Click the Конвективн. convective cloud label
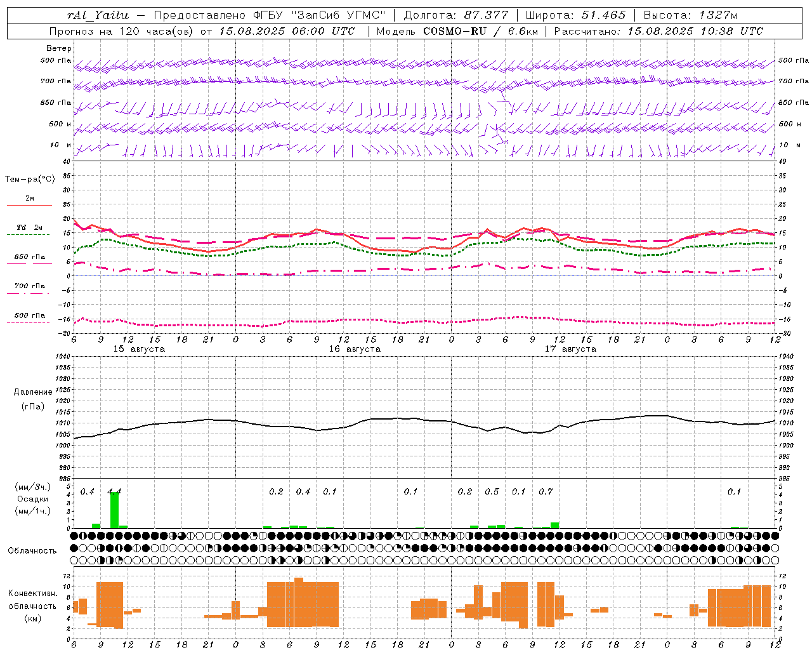This screenshot has height=650, width=812. click(33, 594)
